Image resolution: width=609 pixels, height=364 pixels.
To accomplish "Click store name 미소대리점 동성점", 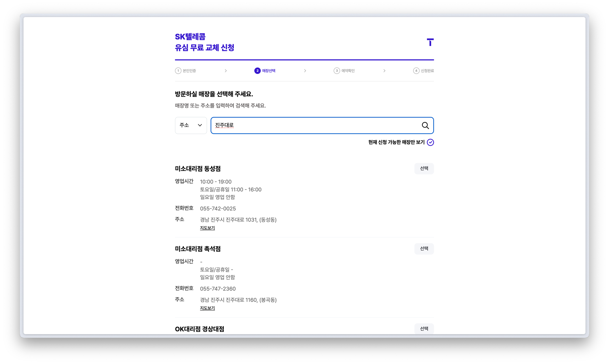I will (x=198, y=169).
